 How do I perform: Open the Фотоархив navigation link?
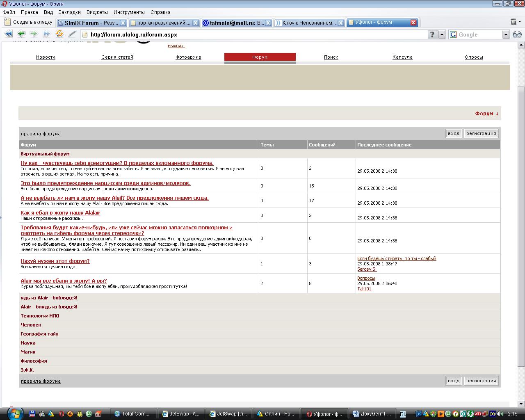(188, 57)
